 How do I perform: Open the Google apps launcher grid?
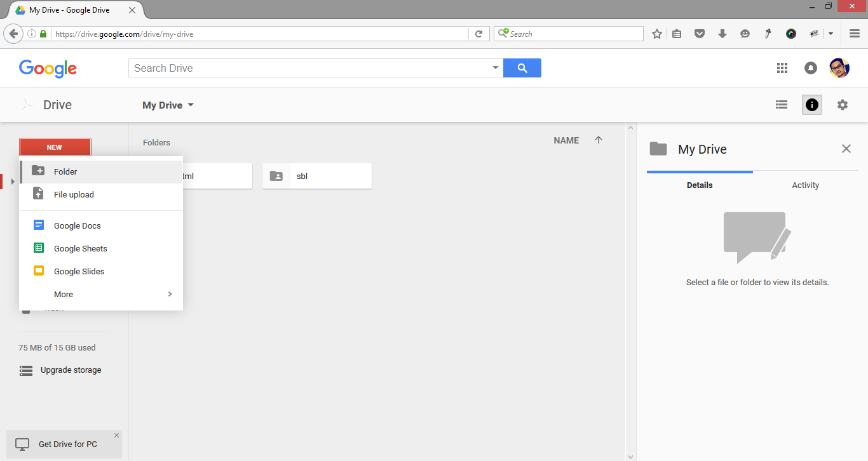coord(782,68)
